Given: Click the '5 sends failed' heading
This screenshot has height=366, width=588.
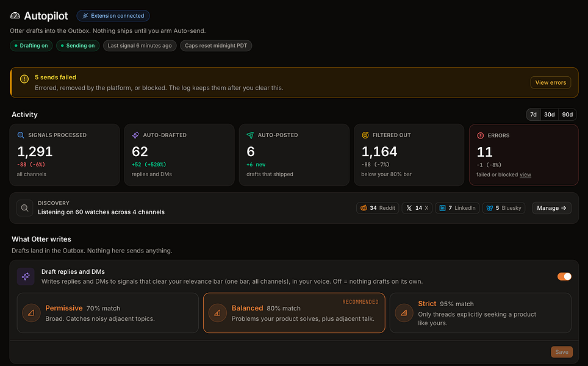Looking at the screenshot, I should pyautogui.click(x=56, y=77).
